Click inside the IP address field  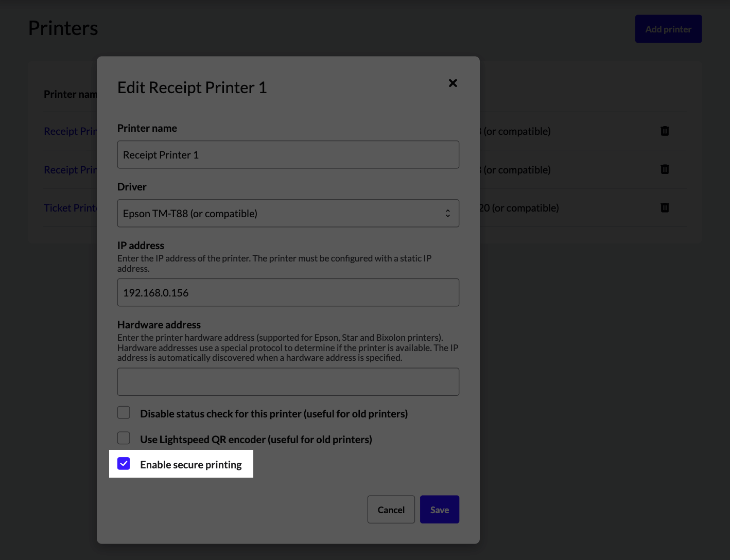point(288,292)
